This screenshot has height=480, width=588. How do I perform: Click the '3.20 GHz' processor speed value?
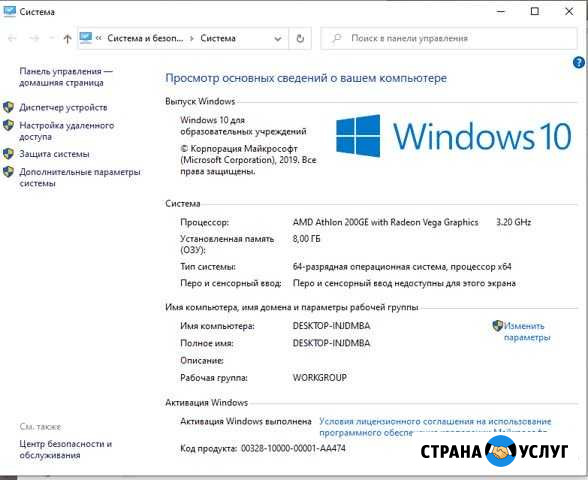pyautogui.click(x=513, y=222)
